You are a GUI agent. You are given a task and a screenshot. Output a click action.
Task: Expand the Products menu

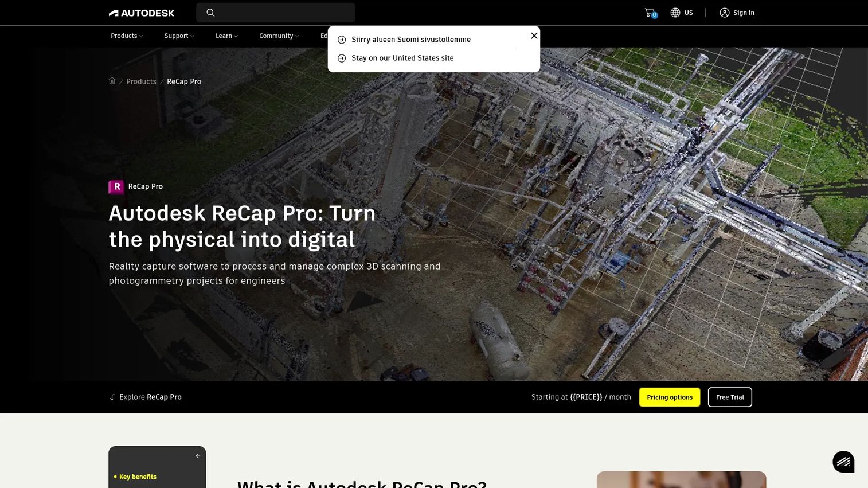[127, 36]
